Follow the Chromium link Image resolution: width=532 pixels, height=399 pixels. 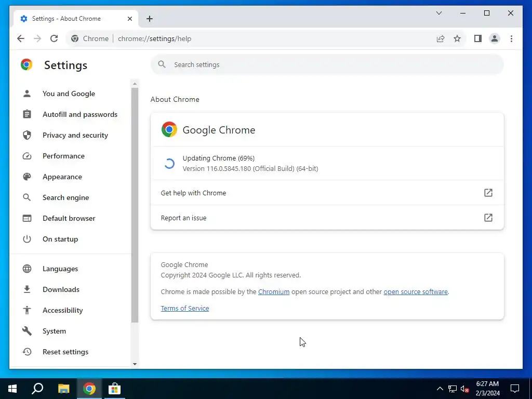273,292
